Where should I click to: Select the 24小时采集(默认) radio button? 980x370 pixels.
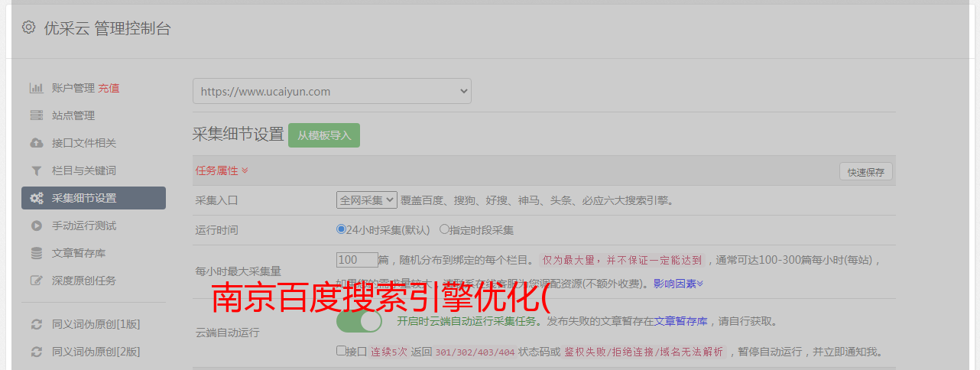pyautogui.click(x=341, y=229)
